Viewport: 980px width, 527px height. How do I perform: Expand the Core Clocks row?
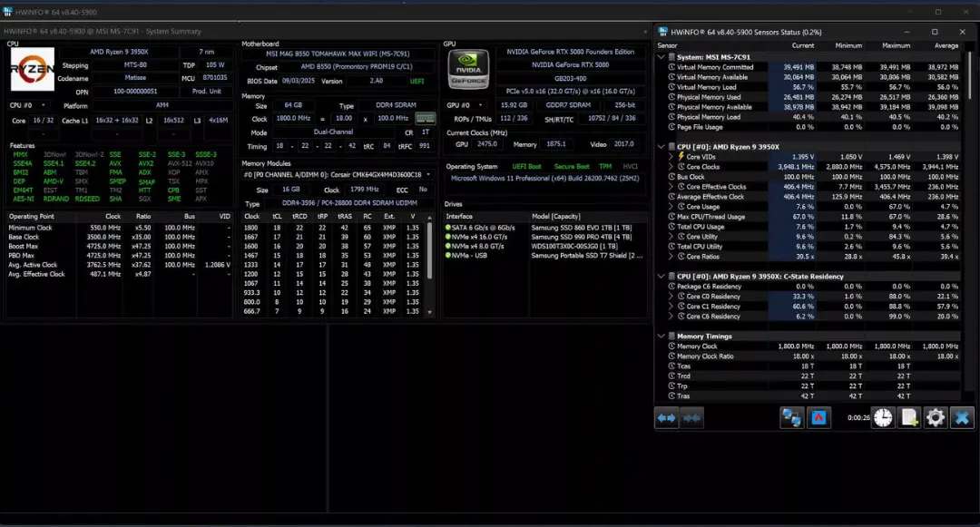pyautogui.click(x=671, y=167)
